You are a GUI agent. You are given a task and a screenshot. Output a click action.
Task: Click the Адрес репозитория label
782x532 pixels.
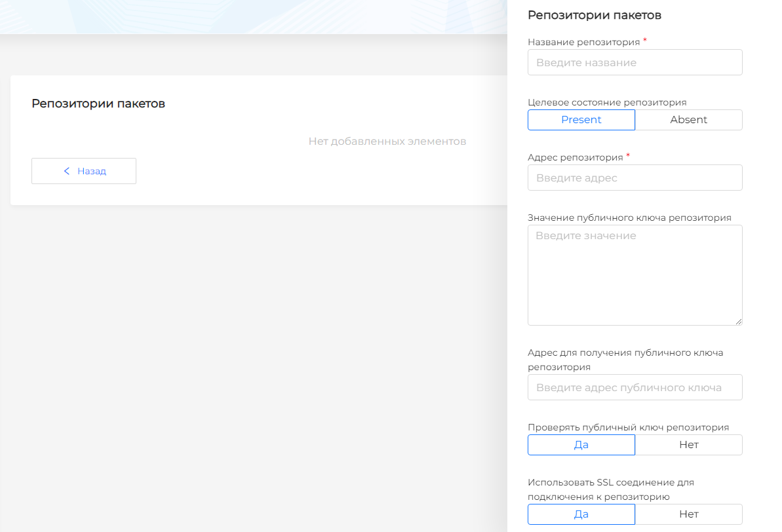[575, 157]
